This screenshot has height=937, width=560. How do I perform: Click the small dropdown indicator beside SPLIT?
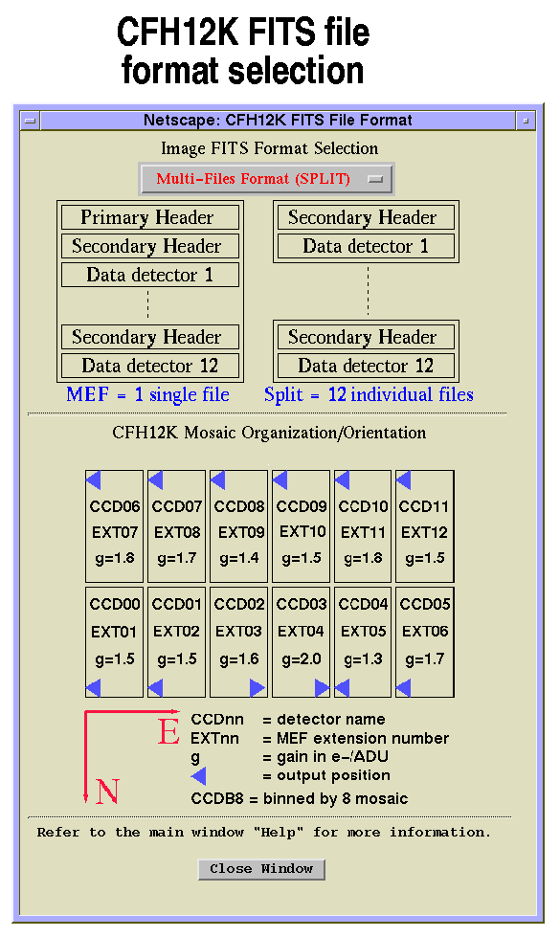[x=375, y=179]
